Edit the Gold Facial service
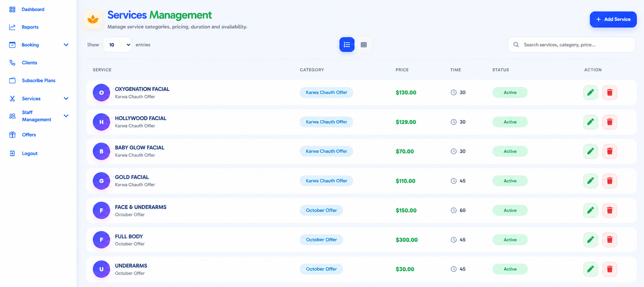Image resolution: width=644 pixels, height=287 pixels. tap(590, 181)
